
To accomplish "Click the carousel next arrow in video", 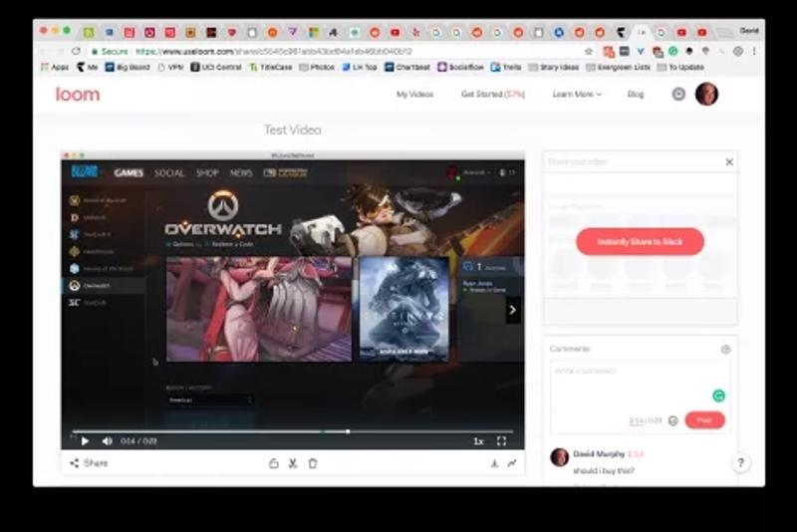I will click(x=512, y=310).
